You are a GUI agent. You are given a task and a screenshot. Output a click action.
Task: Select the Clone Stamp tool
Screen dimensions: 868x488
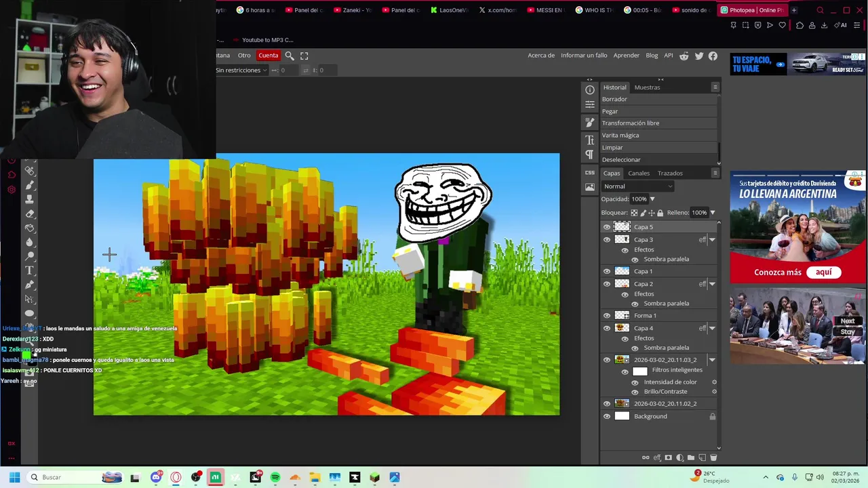(30, 199)
